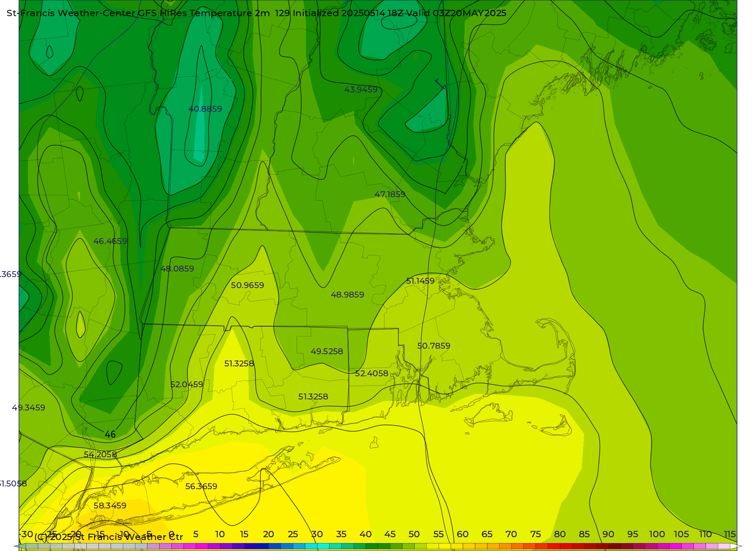756x551 pixels.
Task: Click the 56.3659 temperature on Long Island
Action: (x=201, y=486)
